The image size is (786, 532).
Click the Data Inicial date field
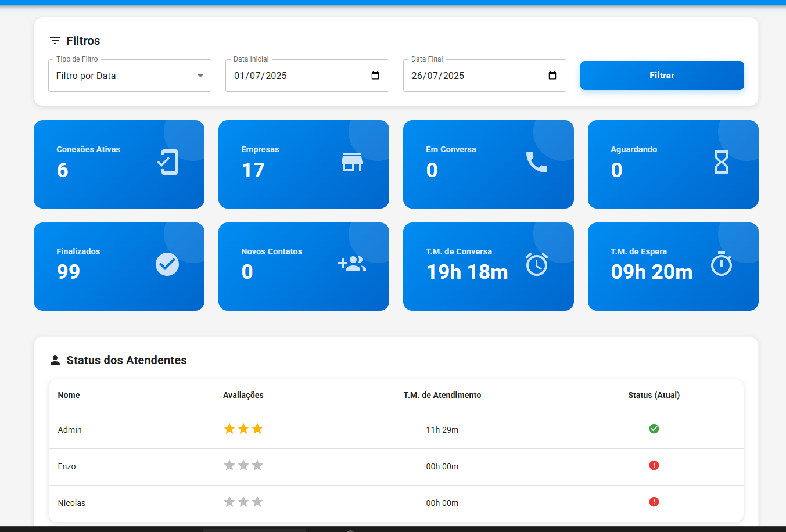[290, 76]
